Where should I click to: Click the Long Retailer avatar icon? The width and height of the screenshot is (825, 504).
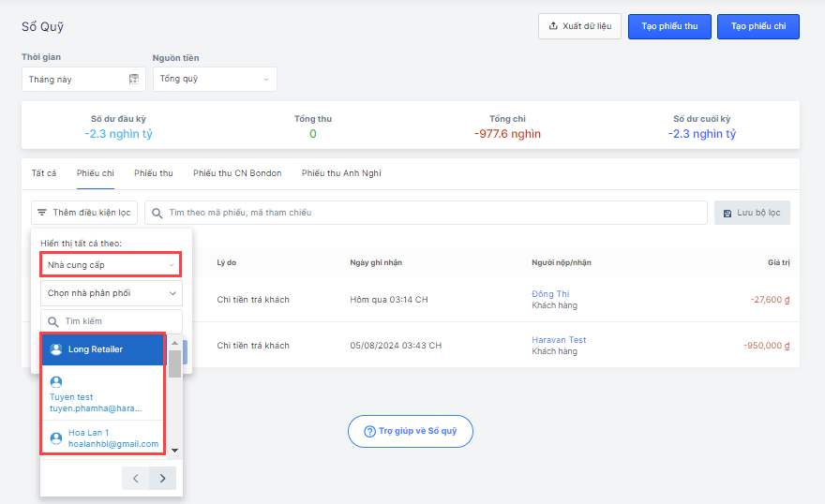point(56,349)
